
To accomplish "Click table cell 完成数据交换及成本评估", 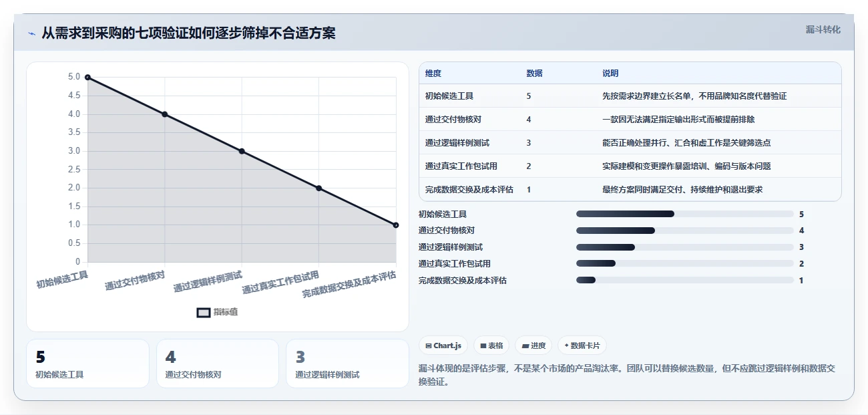I will tap(469, 190).
